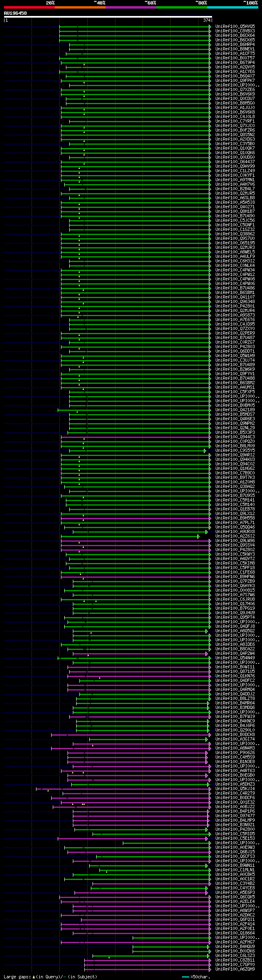Image resolution: width=262 pixels, height=980 pixels.
Task: Select label UniRef100_Q5KJI4
Action: [x=235, y=789]
